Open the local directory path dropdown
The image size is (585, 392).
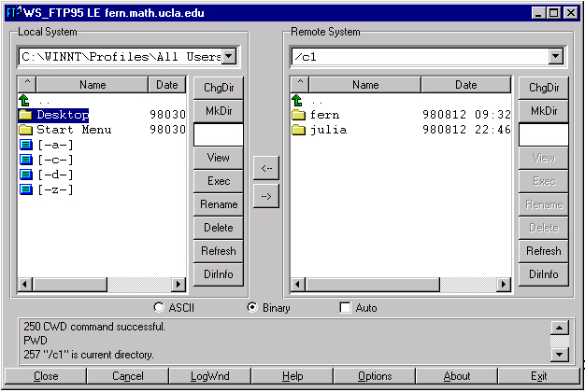coord(230,57)
